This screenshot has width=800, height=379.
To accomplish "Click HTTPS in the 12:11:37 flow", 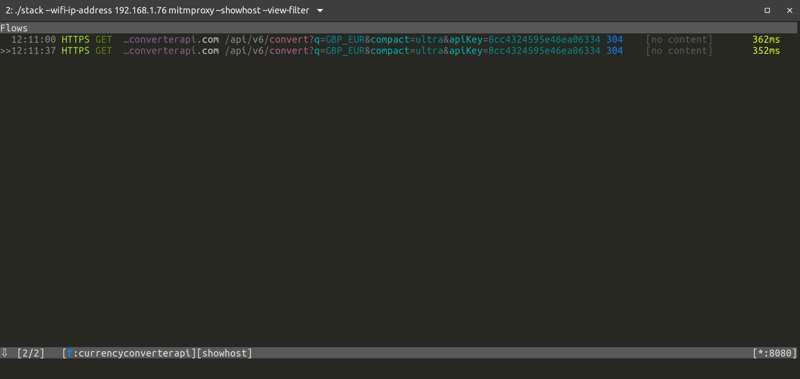I will (76, 50).
